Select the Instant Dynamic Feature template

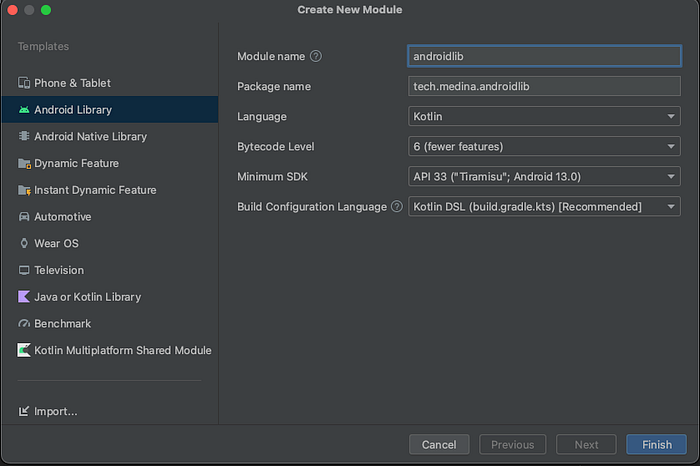tap(95, 190)
